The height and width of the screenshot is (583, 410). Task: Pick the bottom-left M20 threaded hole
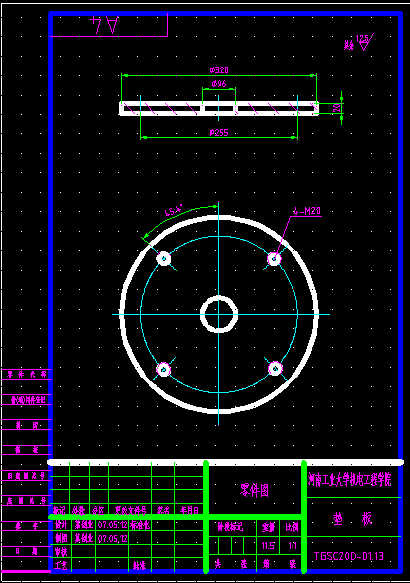tap(164, 370)
